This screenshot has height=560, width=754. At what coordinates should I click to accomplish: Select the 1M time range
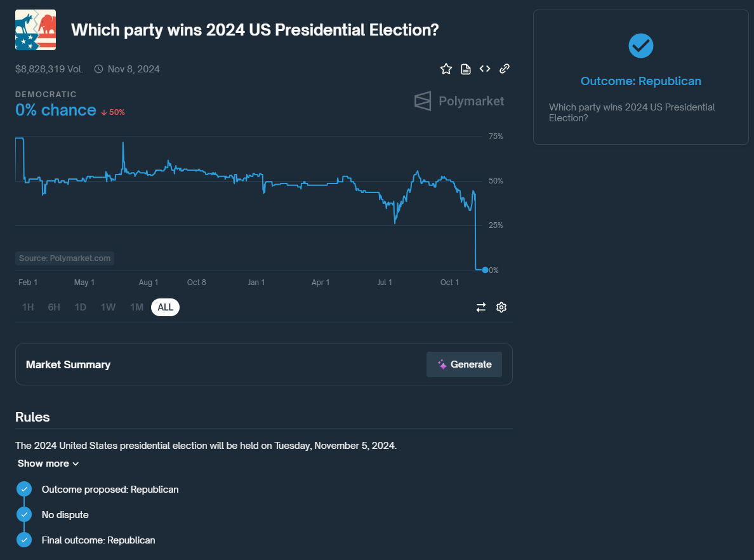pyautogui.click(x=136, y=307)
